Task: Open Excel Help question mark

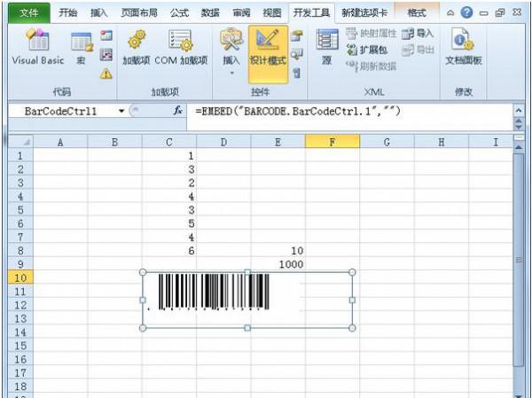Action: (467, 13)
